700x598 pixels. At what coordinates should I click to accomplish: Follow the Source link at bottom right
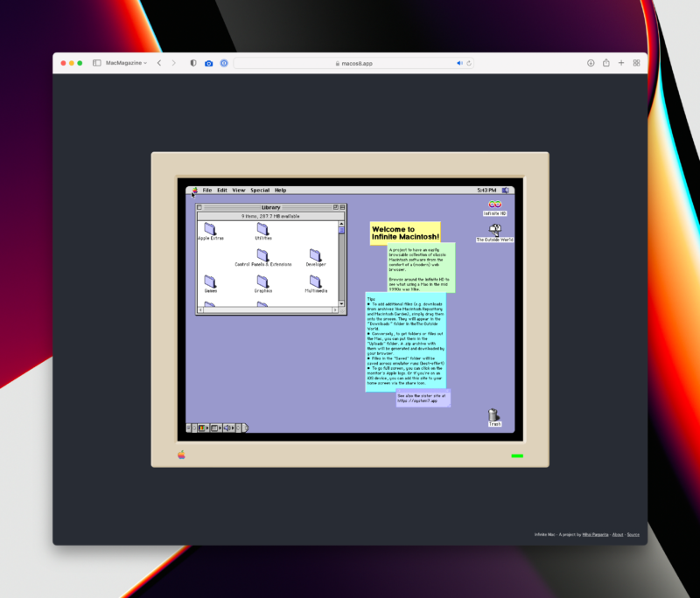click(633, 535)
